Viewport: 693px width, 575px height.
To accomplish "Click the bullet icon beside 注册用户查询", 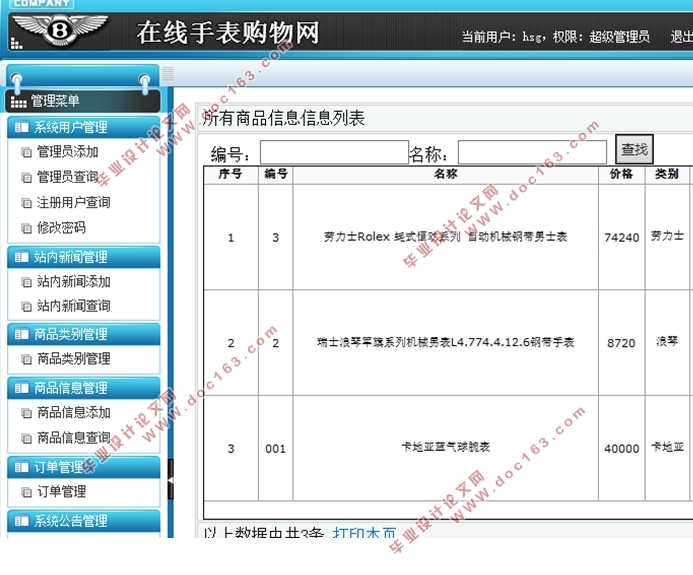I will coord(27,203).
